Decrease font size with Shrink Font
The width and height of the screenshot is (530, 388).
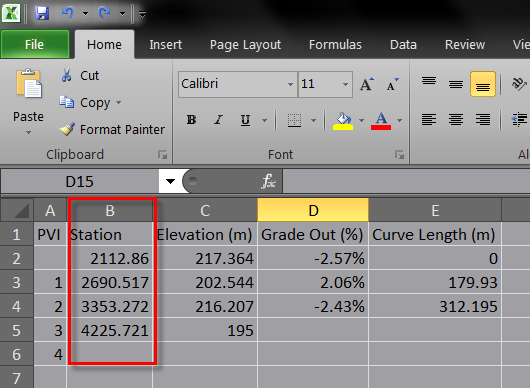click(392, 84)
